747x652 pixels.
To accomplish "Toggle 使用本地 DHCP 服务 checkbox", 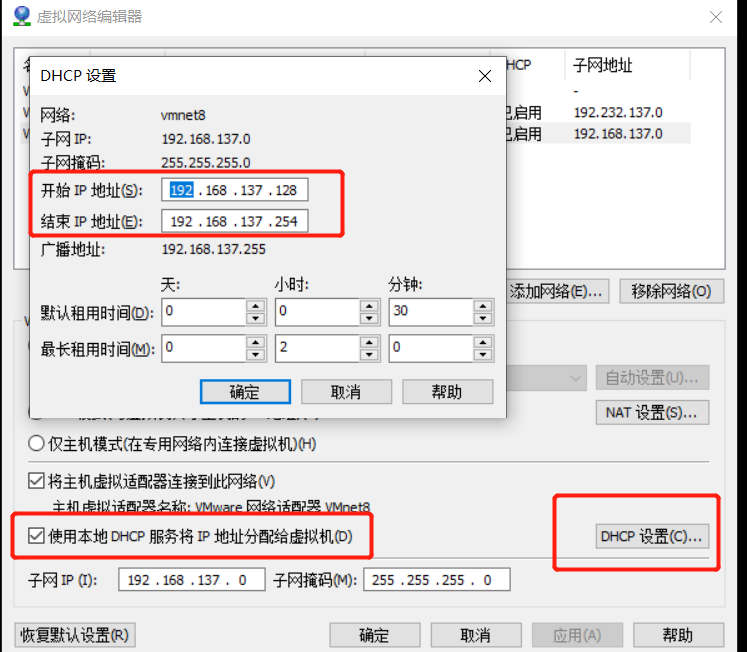I will pos(36,536).
